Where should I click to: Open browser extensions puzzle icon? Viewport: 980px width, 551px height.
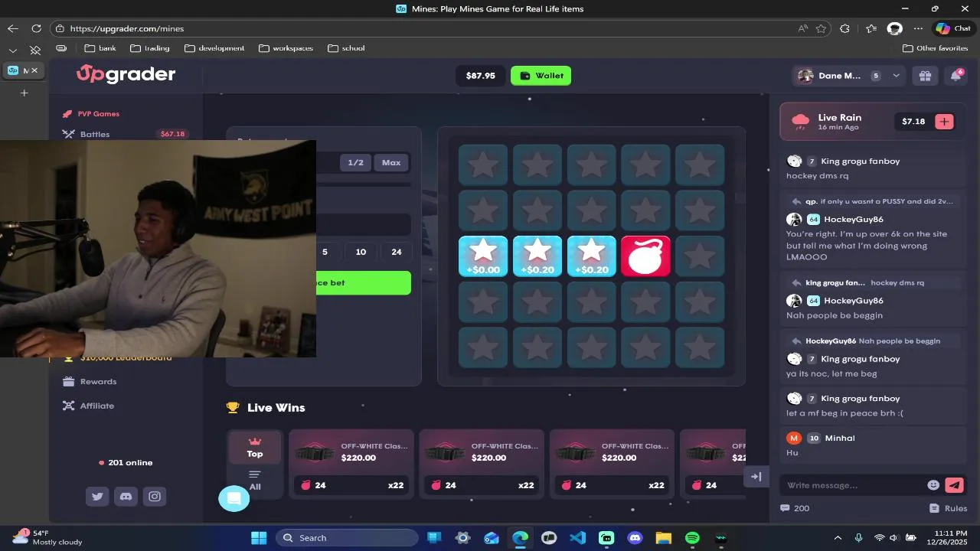(x=844, y=28)
